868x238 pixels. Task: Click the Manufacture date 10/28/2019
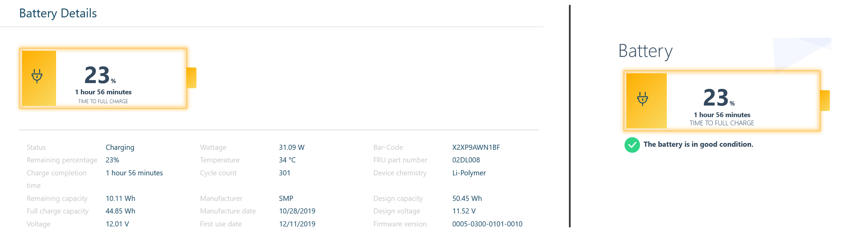[x=297, y=211]
